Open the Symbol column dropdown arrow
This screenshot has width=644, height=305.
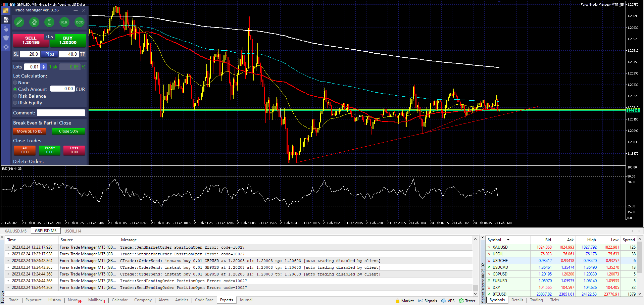tap(508, 240)
